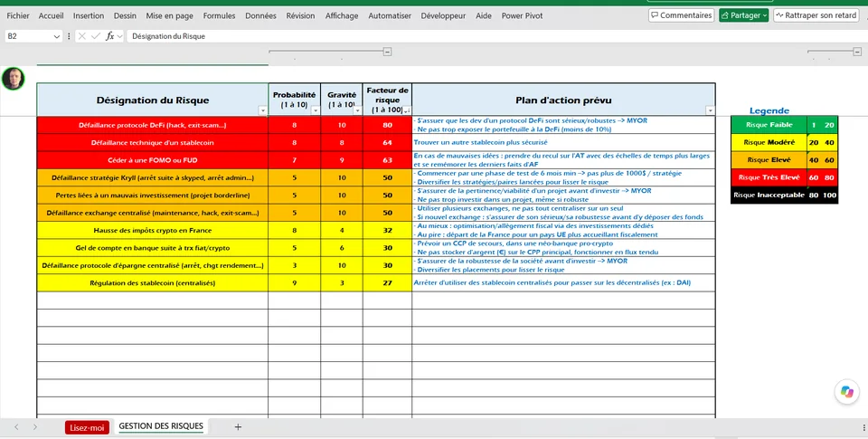Click the profile photo on the sheet
Screen dimensions: 868x439
point(14,79)
